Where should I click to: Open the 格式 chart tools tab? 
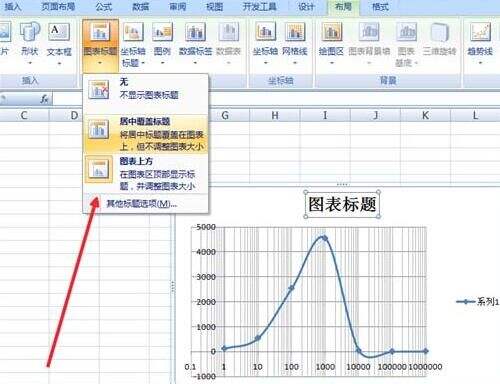(x=380, y=7)
